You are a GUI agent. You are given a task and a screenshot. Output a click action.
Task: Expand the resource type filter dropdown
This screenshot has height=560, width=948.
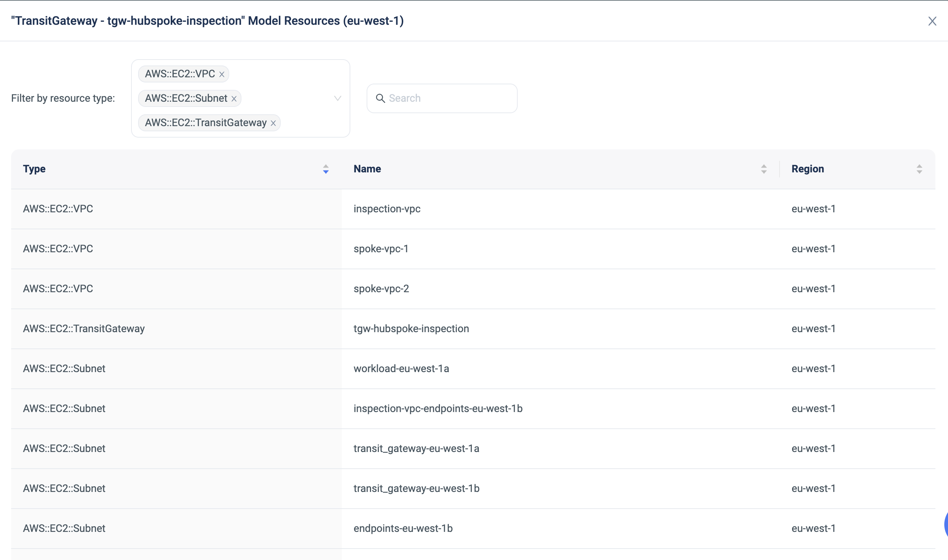click(x=338, y=98)
